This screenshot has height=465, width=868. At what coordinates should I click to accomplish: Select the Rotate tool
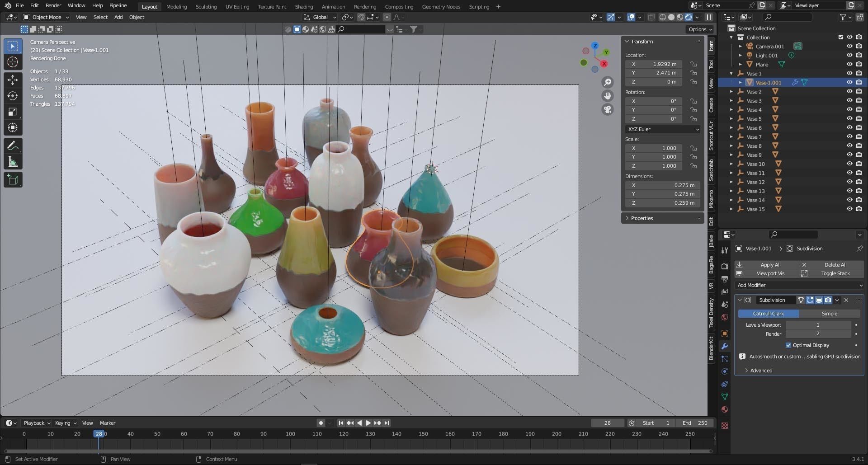coord(13,96)
